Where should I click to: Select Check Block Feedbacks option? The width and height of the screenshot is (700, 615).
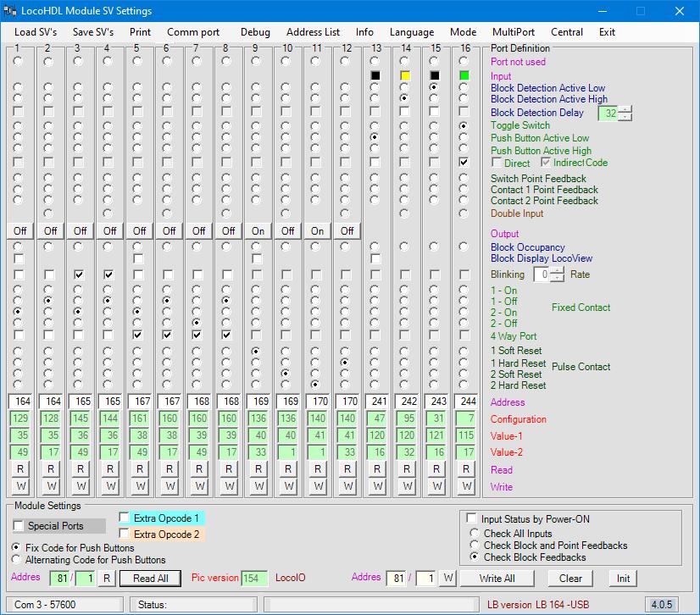tap(475, 557)
